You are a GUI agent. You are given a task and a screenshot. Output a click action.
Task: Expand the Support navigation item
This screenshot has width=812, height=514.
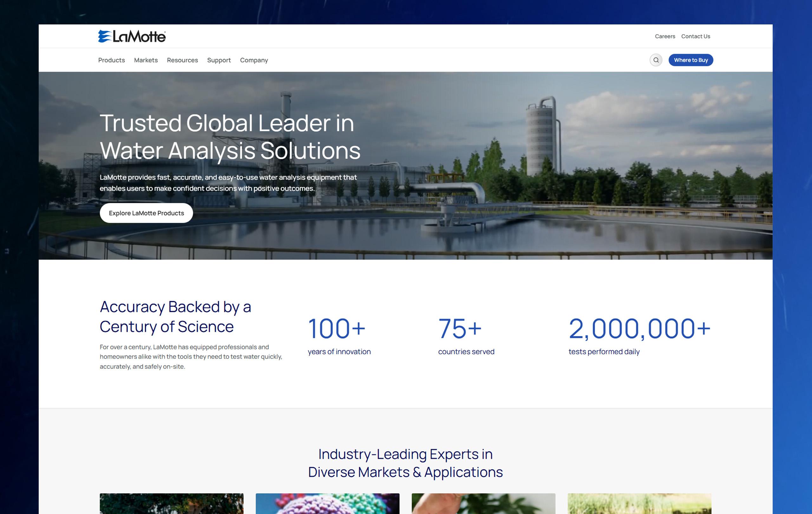pyautogui.click(x=219, y=60)
